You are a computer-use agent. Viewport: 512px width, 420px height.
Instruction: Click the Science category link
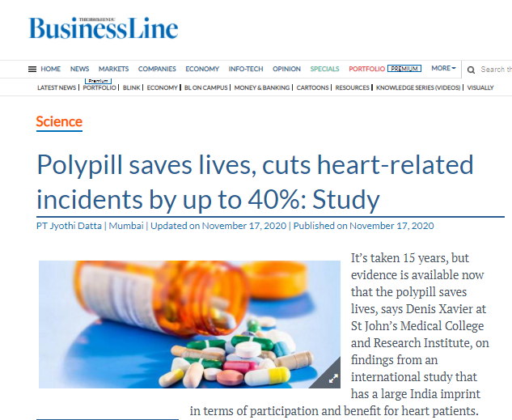coord(59,122)
